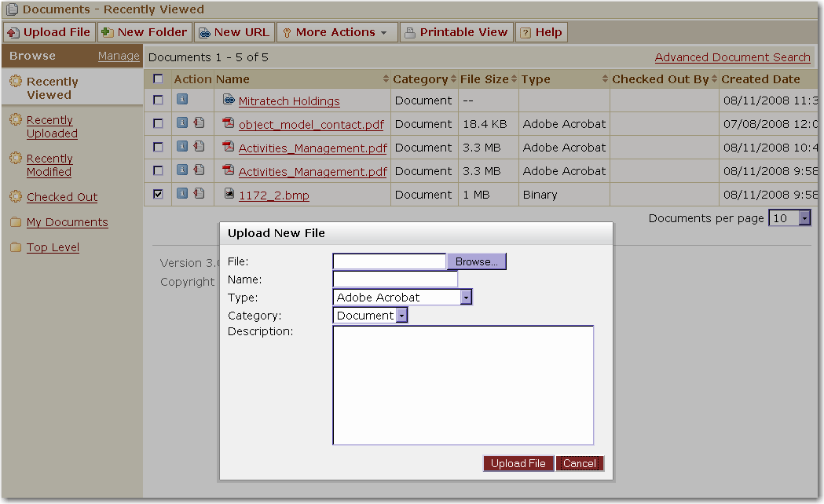Open My Documents in the sidebar
Viewport: 824px width, 504px height.
[x=68, y=222]
